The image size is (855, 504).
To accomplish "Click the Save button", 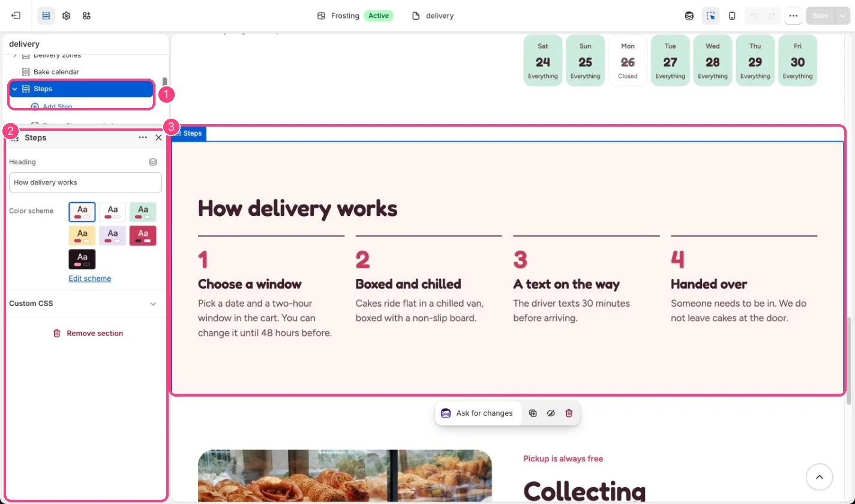I will [x=820, y=16].
